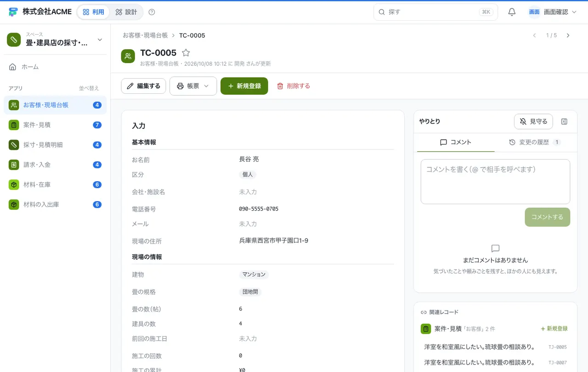The width and height of the screenshot is (588, 372).
Task: Open the space selector chevron
Action: 100,40
